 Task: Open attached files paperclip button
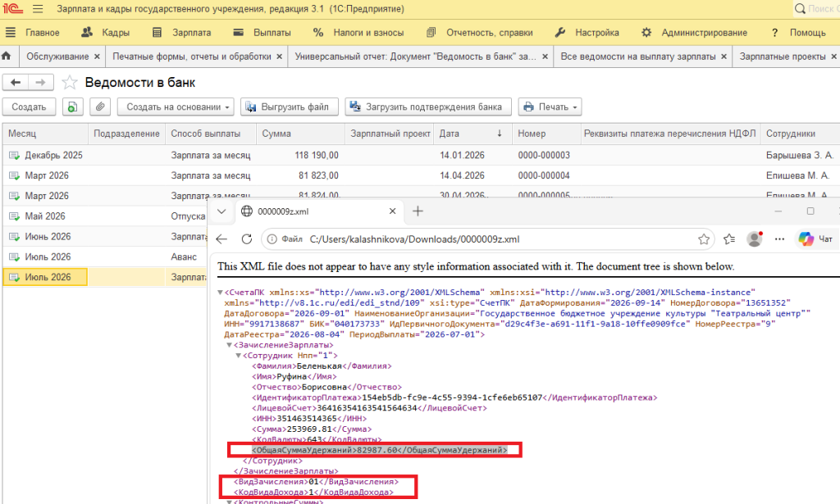click(x=100, y=107)
